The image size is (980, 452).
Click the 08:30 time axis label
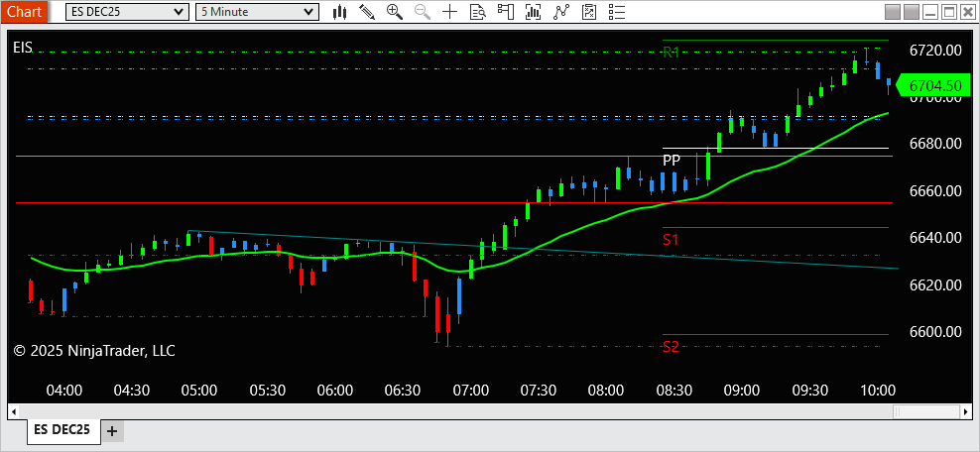pyautogui.click(x=674, y=391)
